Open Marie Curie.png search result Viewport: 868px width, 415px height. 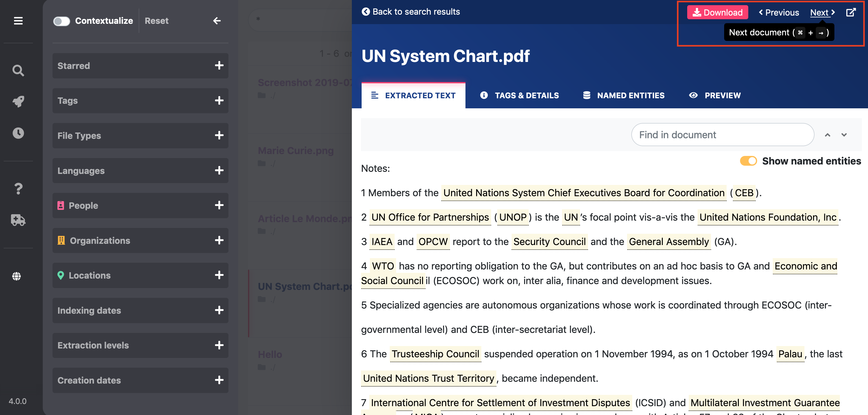point(296,151)
